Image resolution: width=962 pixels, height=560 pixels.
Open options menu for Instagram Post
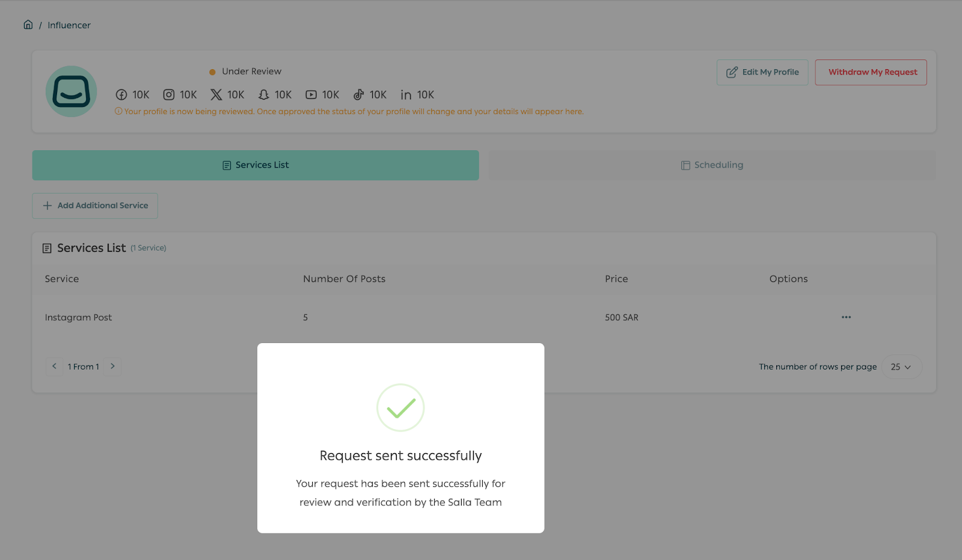coord(846,317)
